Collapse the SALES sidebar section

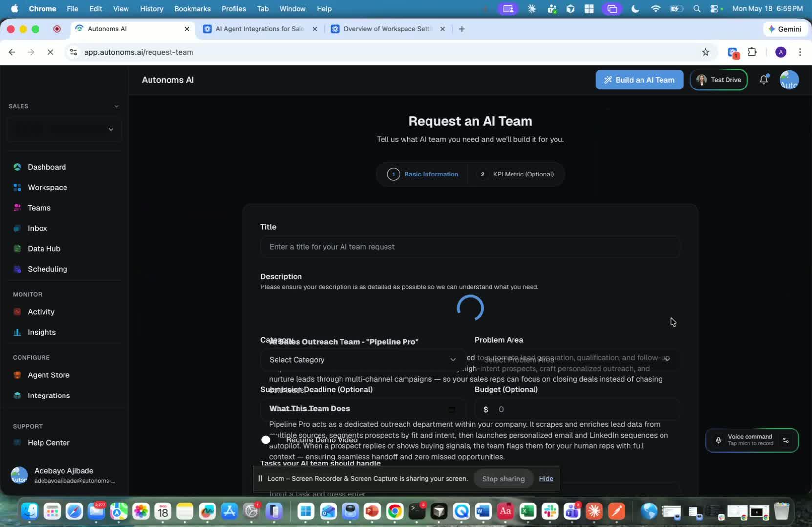116,106
